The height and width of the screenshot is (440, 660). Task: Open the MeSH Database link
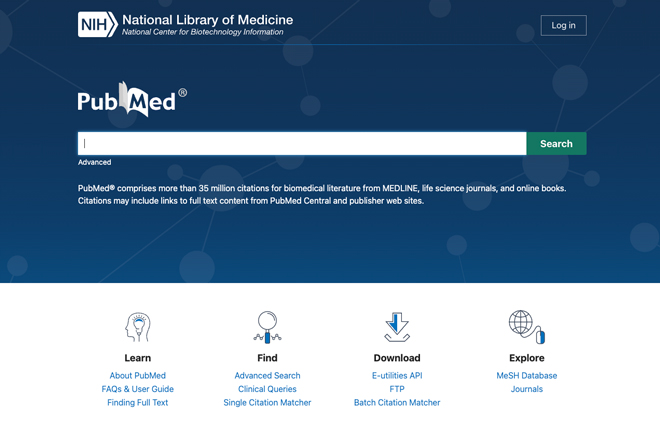coord(527,376)
